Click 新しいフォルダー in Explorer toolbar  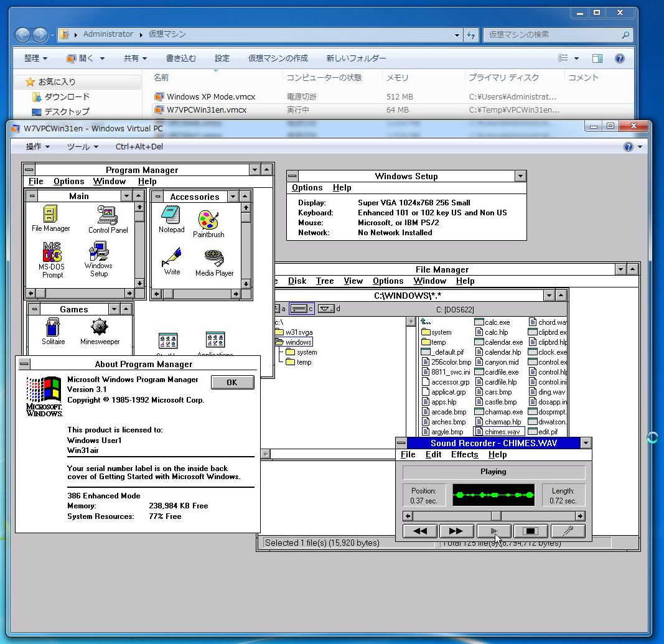pyautogui.click(x=356, y=58)
